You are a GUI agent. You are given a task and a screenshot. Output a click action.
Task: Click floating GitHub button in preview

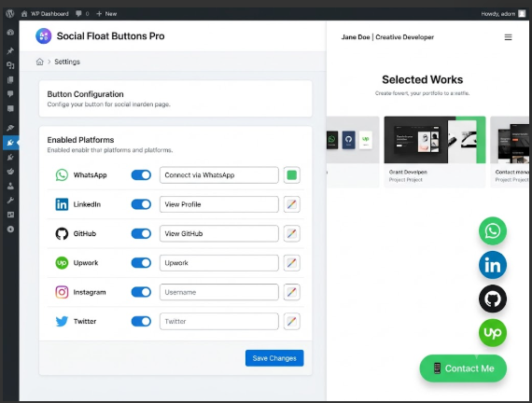coord(493,299)
